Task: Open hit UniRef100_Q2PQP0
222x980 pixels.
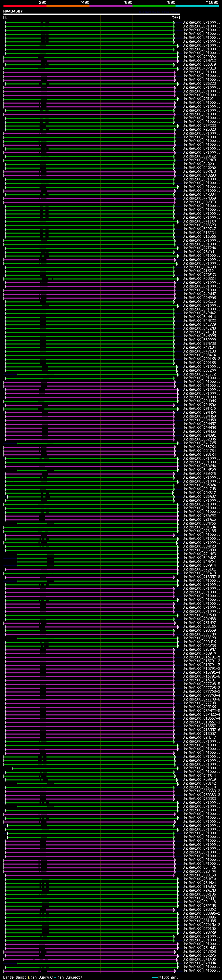Action: [199, 57]
